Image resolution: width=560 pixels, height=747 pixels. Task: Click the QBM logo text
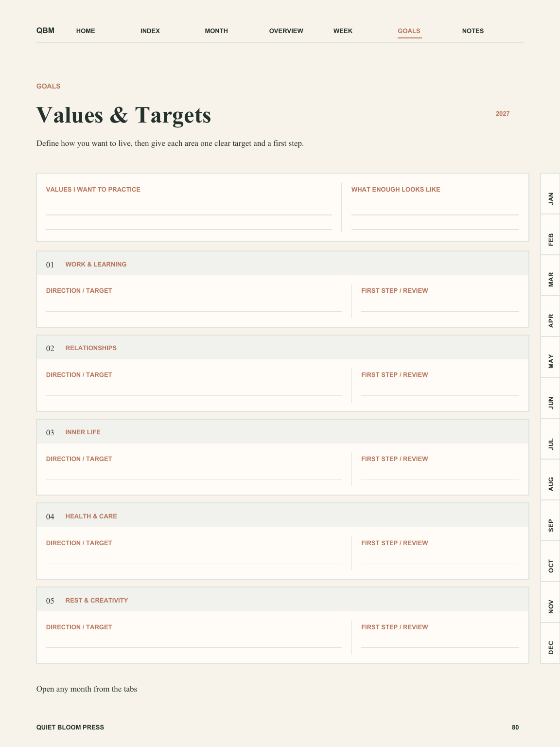45,31
